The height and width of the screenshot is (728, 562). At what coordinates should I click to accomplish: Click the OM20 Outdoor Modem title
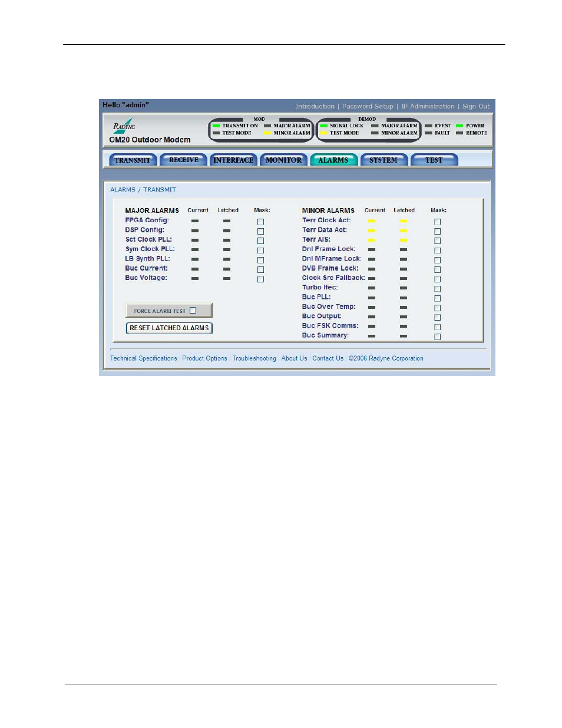(150, 140)
